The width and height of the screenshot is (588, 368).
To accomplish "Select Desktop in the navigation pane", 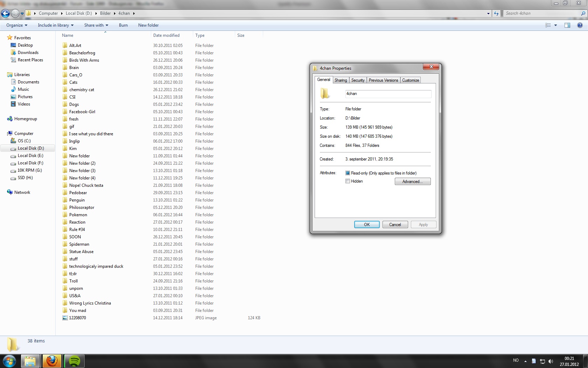I will click(x=25, y=45).
